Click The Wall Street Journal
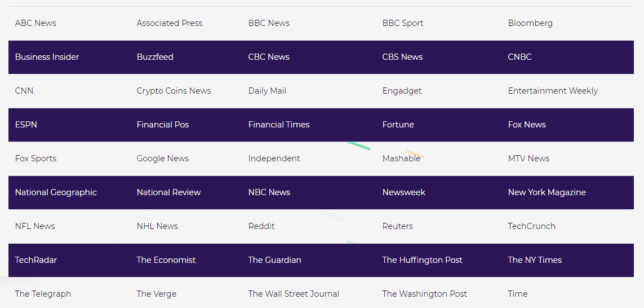Image resolution: width=644 pixels, height=308 pixels. click(293, 293)
